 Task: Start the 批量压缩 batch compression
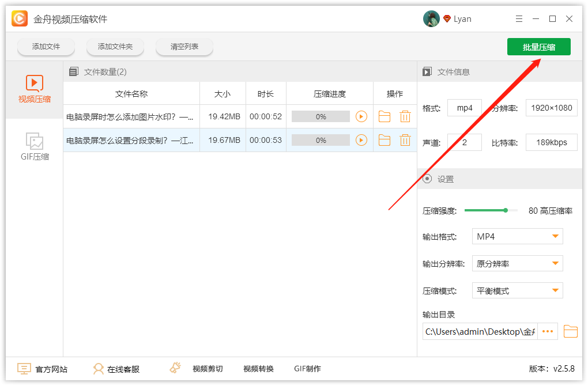click(x=539, y=47)
